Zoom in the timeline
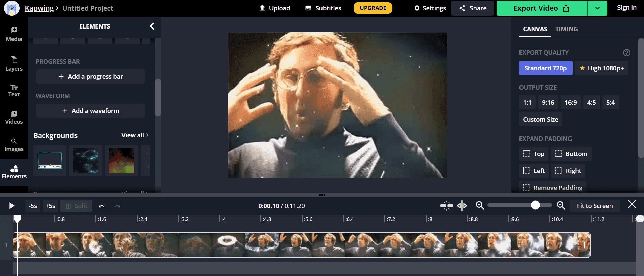 (x=561, y=205)
